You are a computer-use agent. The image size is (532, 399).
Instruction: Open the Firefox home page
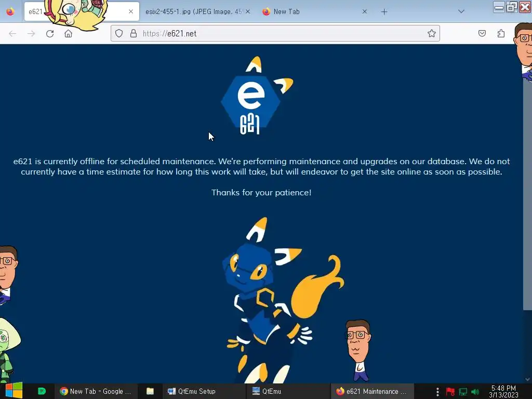pyautogui.click(x=68, y=34)
